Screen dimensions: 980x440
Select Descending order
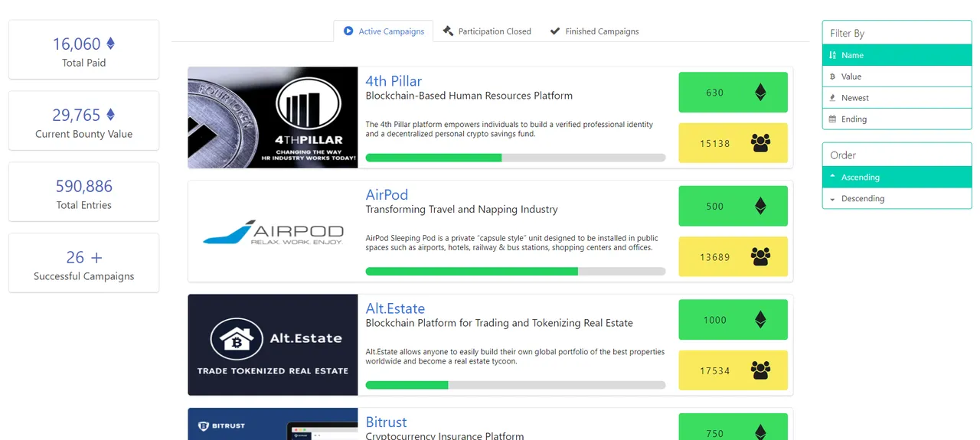[x=897, y=198]
